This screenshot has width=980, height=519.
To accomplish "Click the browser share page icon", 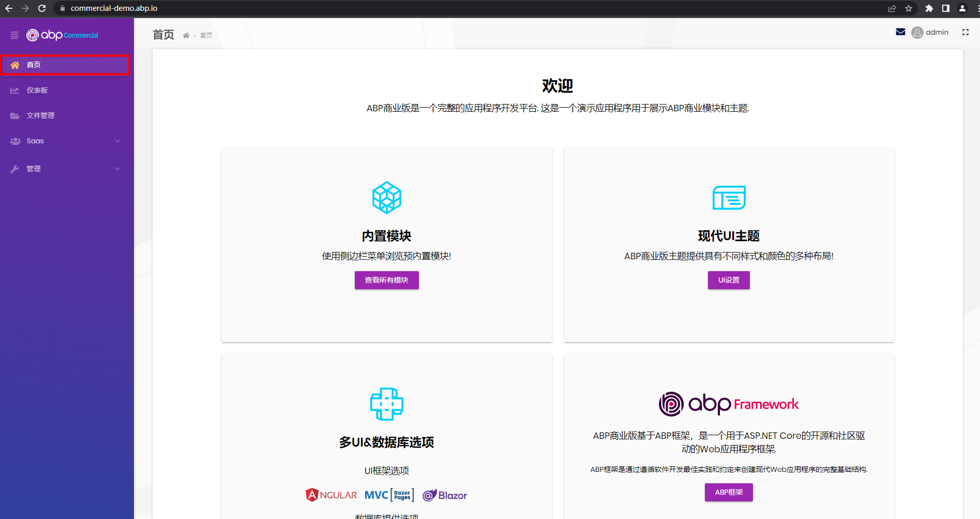I will click(x=892, y=8).
